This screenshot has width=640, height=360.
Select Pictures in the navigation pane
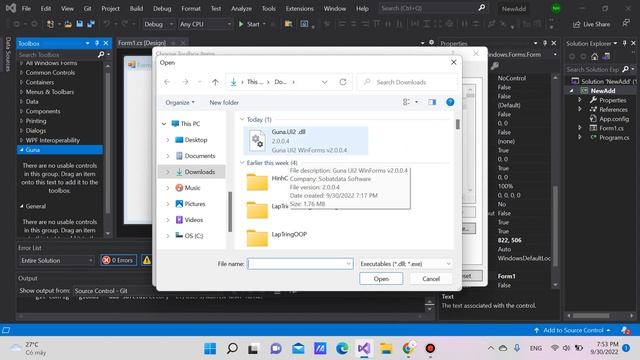coord(195,204)
